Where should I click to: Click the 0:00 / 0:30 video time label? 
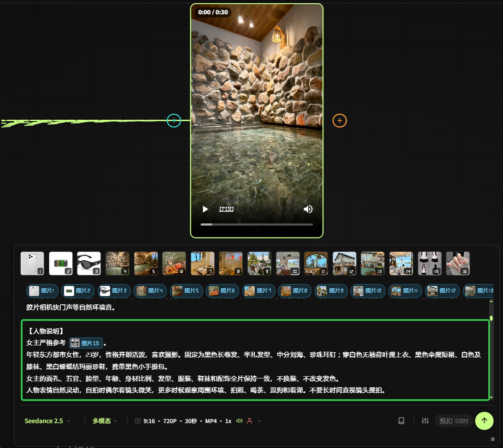tap(213, 12)
